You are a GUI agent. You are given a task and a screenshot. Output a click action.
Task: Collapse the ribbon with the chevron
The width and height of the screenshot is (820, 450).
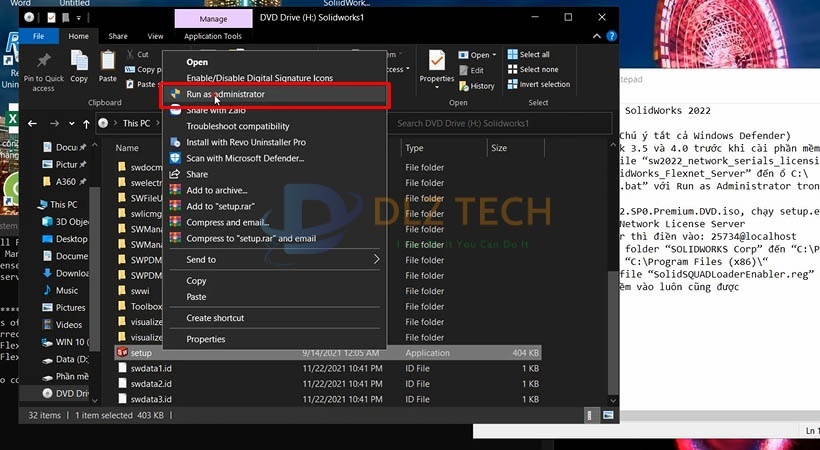click(597, 36)
